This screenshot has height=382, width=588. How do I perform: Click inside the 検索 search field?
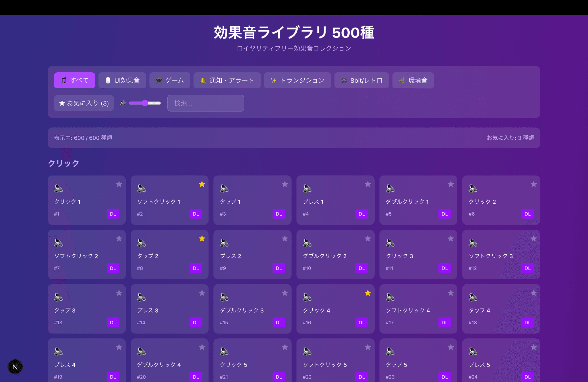point(206,103)
